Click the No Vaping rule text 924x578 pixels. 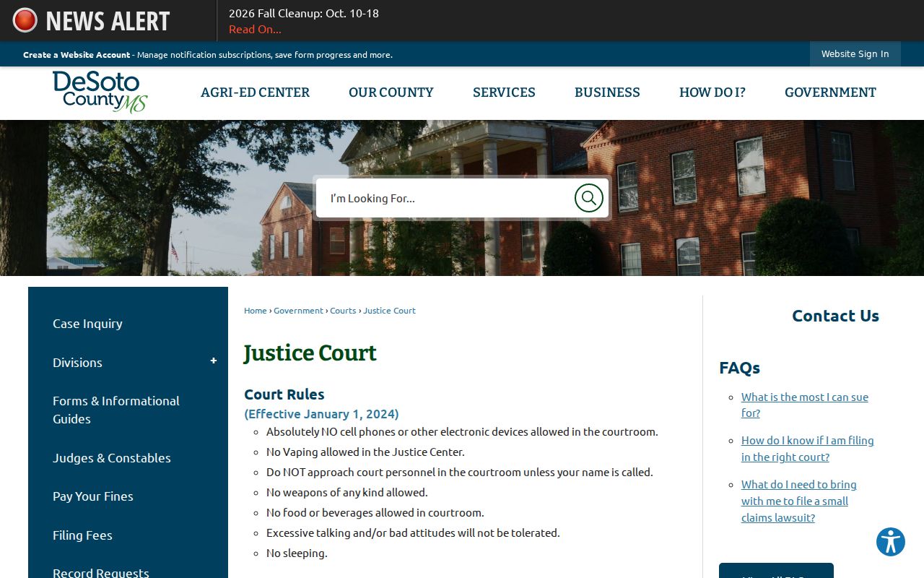click(x=365, y=452)
